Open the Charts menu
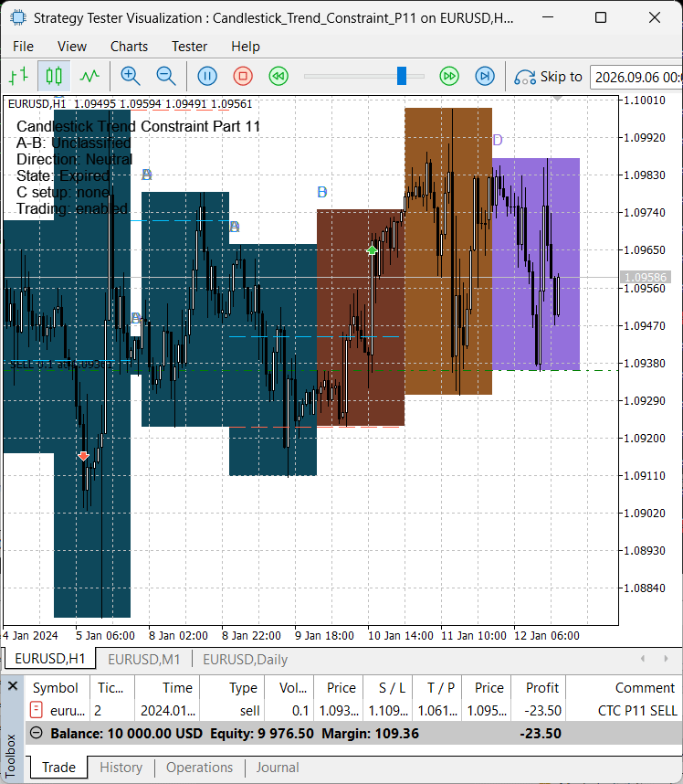683x784 pixels. click(129, 47)
